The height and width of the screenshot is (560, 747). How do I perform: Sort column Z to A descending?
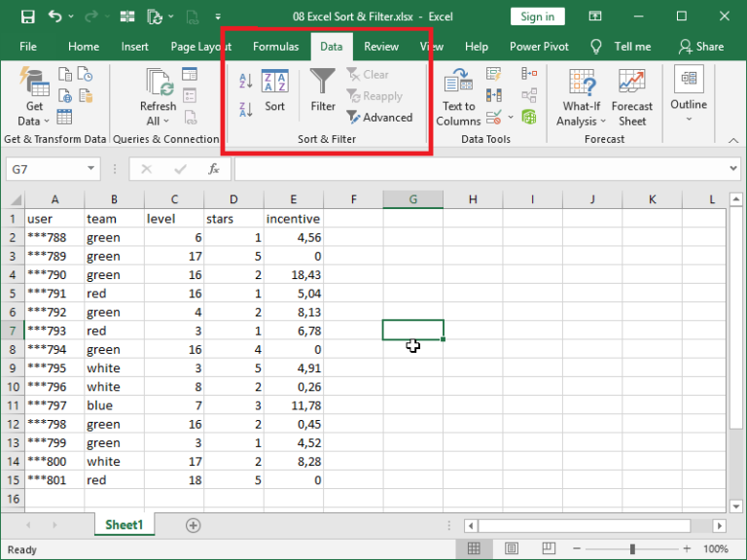click(246, 109)
